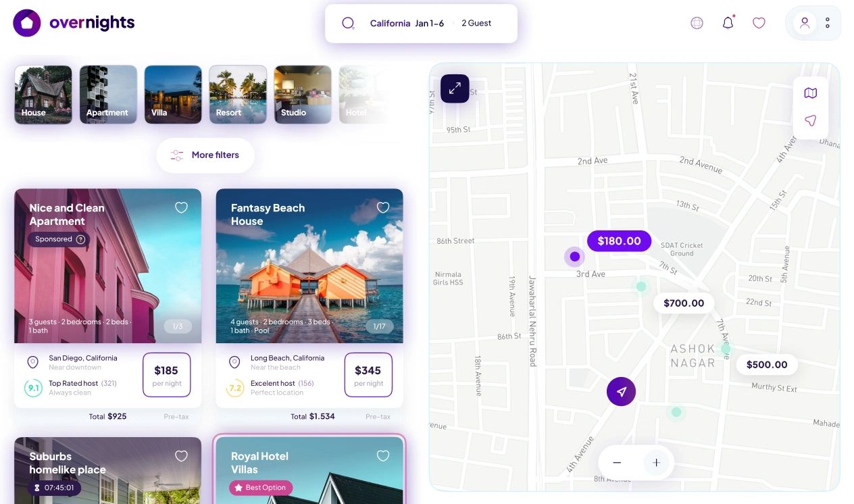Favorite the Royal Hotel Villas listing
Viewport: 854px width, 504px height.
pos(383,456)
